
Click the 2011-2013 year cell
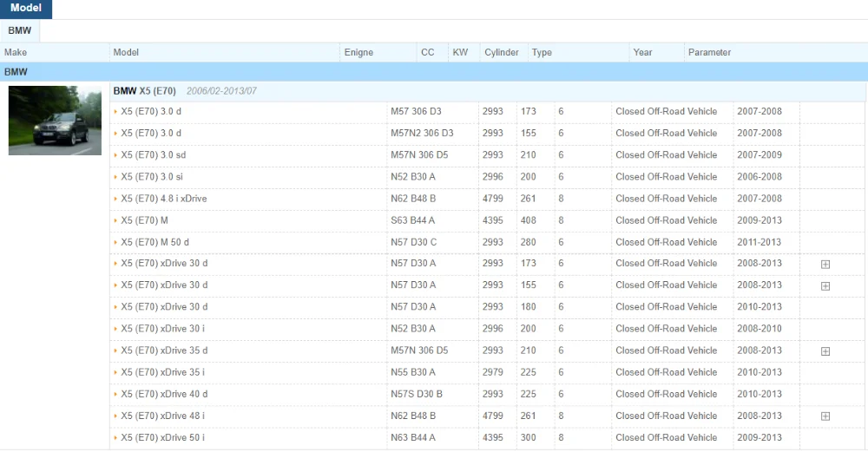tap(759, 242)
